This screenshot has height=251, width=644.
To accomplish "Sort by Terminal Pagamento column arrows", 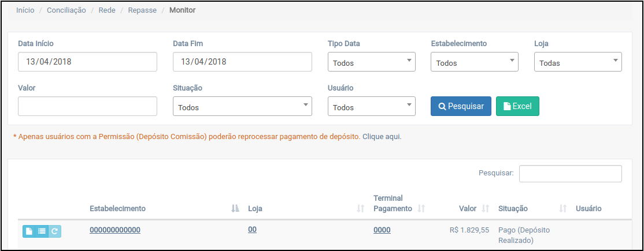I will pyautogui.click(x=421, y=208).
